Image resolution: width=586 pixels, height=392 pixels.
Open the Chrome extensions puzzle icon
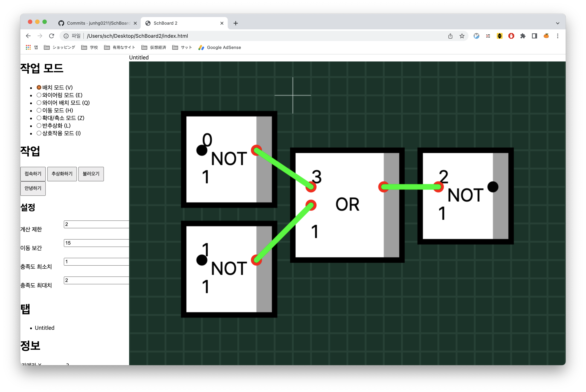523,36
